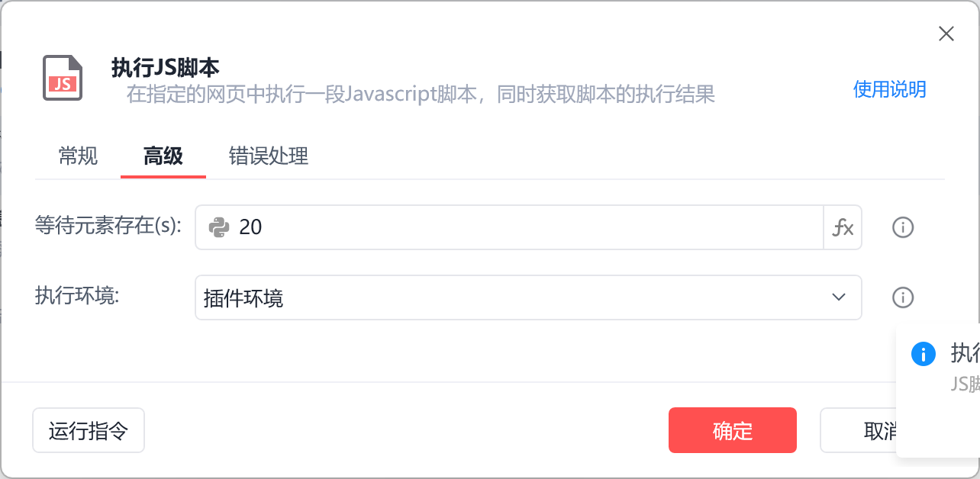This screenshot has height=479, width=980.
Task: Confirm with the red 确定 button
Action: tap(733, 431)
